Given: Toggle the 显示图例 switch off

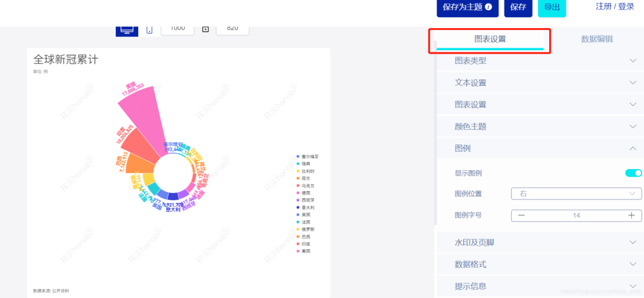Looking at the screenshot, I should 633,173.
